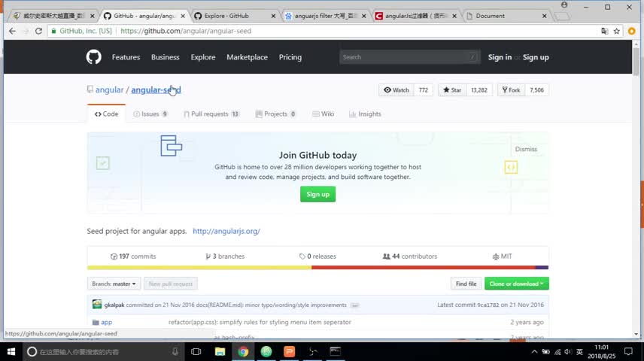Open the terminal window icon on taskbar
Image resolution: width=644 pixels, height=361 pixels.
click(x=335, y=351)
